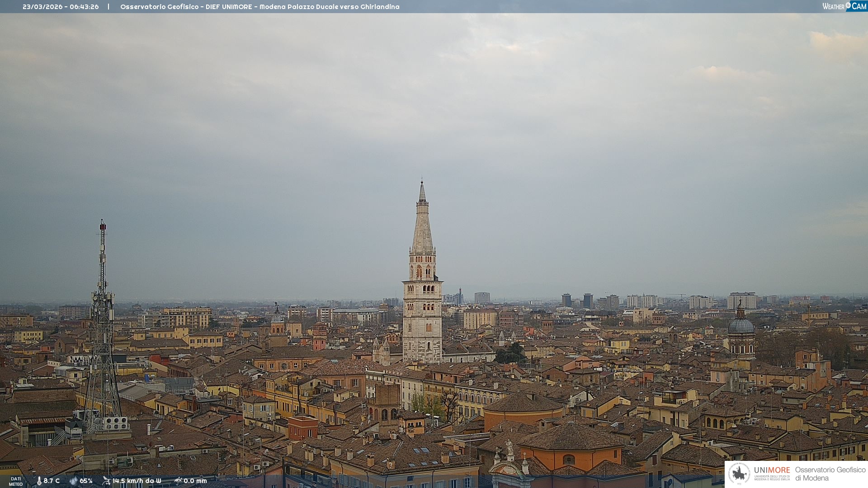The width and height of the screenshot is (868, 488).
Task: Click the Osservatorio Geofisico di Modena caption
Action: point(830,474)
